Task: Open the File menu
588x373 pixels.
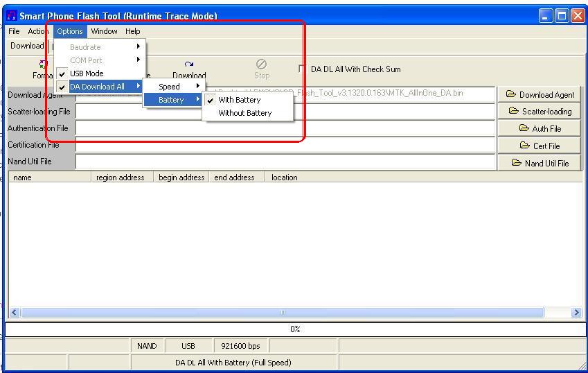Action: [x=14, y=31]
